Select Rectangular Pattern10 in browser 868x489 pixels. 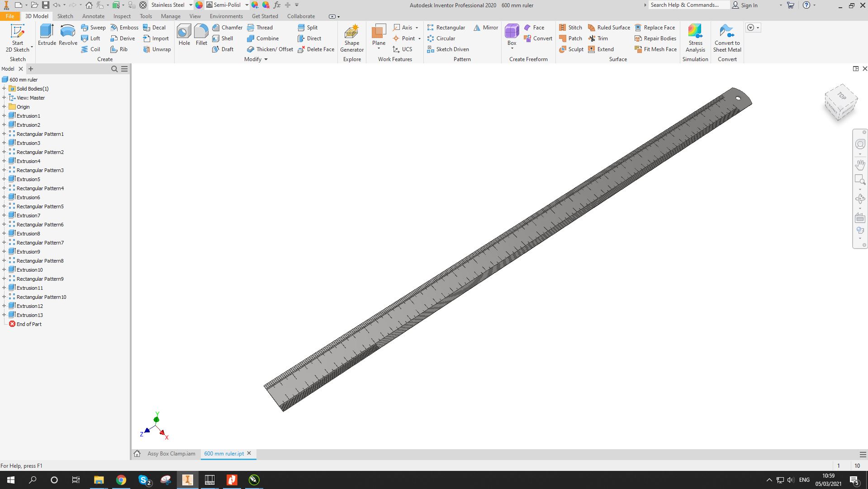(x=41, y=297)
